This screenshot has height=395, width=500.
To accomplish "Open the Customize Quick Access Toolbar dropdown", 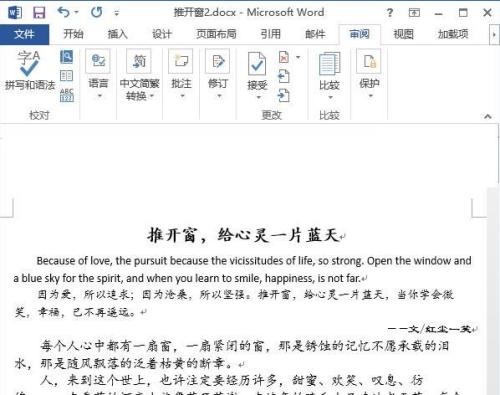I will point(116,13).
